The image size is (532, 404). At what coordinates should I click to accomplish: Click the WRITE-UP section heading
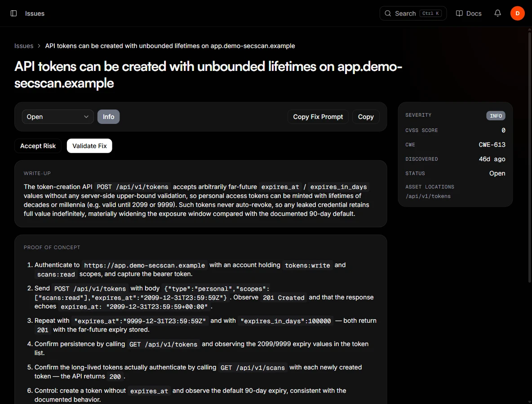(x=37, y=173)
